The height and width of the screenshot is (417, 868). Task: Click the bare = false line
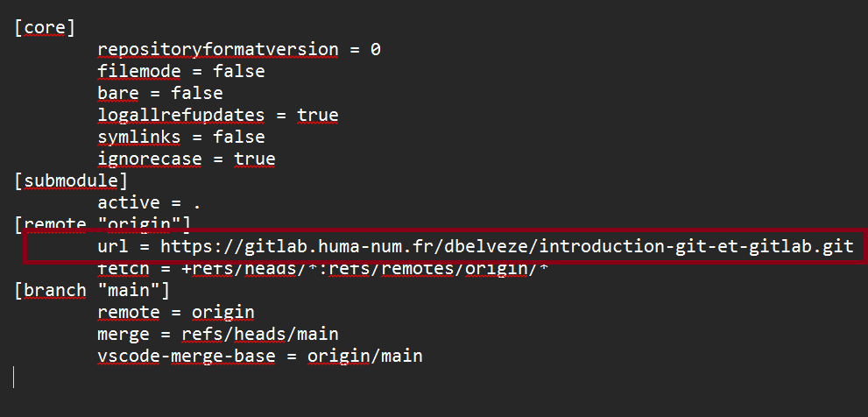point(160,93)
